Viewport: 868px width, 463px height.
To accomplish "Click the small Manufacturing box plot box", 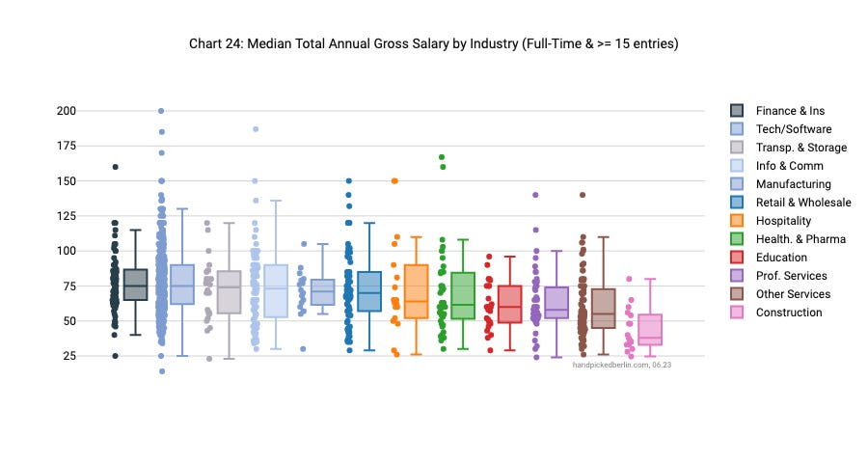I will point(323,292).
